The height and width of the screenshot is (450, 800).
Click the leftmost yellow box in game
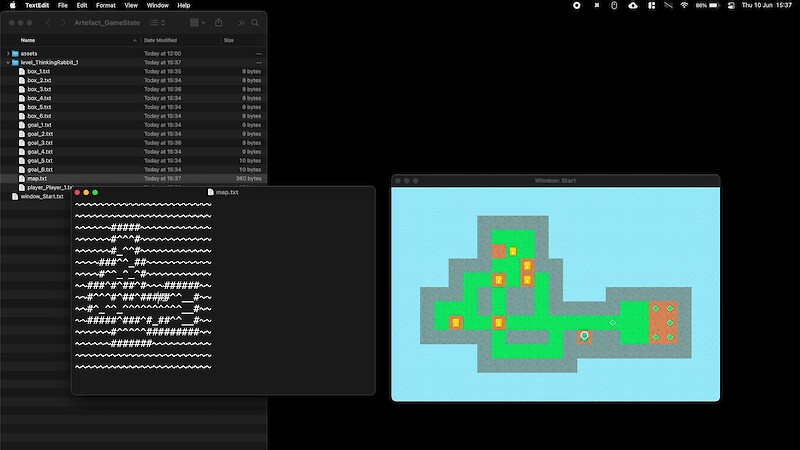click(x=456, y=323)
